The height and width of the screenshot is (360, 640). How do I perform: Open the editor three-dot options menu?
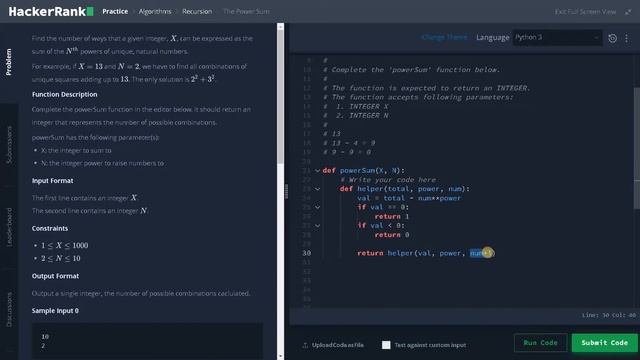coord(627,38)
